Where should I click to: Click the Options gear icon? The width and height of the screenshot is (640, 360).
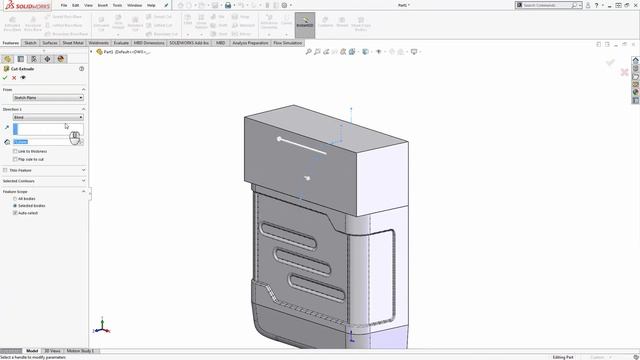tap(284, 5)
